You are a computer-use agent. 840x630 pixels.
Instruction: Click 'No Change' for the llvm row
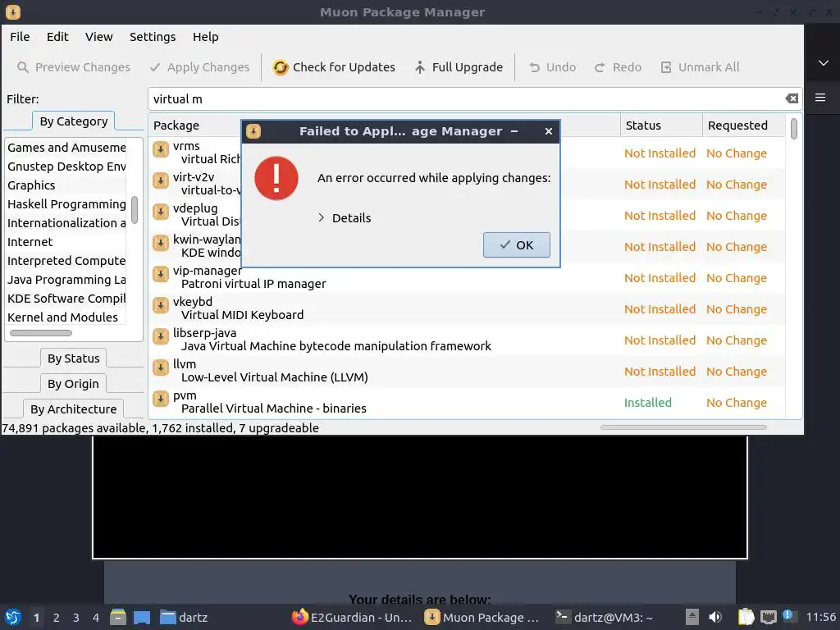(737, 372)
